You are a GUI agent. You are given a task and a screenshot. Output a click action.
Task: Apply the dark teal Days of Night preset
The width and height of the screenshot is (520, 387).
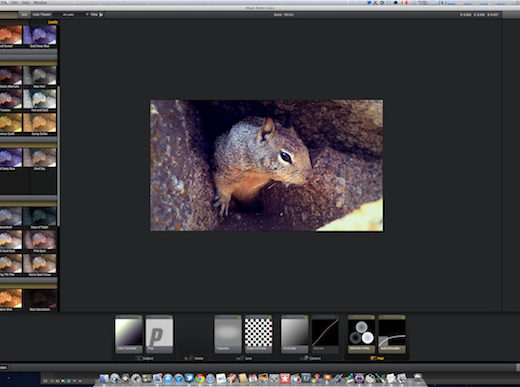click(x=40, y=216)
